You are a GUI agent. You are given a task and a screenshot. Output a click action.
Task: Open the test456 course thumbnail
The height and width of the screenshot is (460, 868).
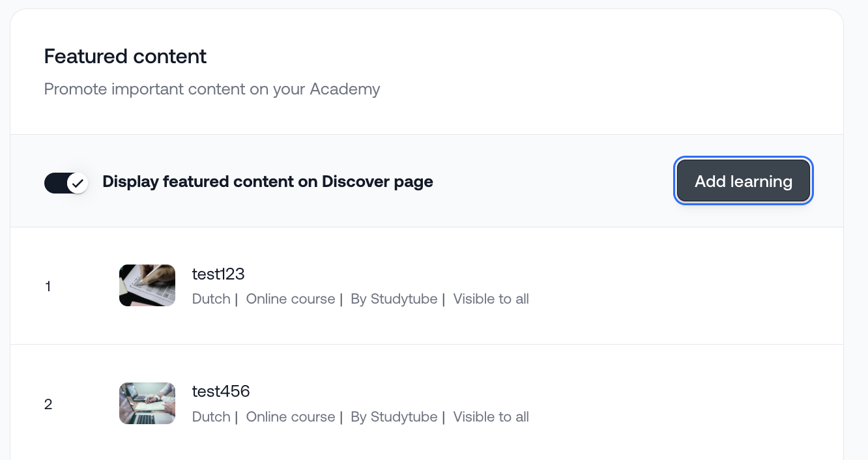pos(147,403)
